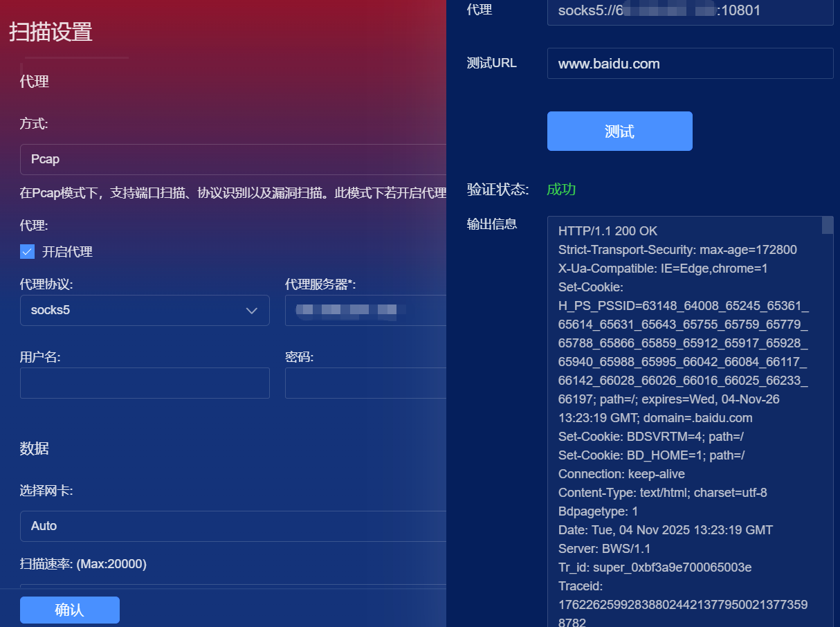Viewport: 840px width, 627px height.
Task: Click the socks5 text in 代理协议 box
Action: coord(51,311)
